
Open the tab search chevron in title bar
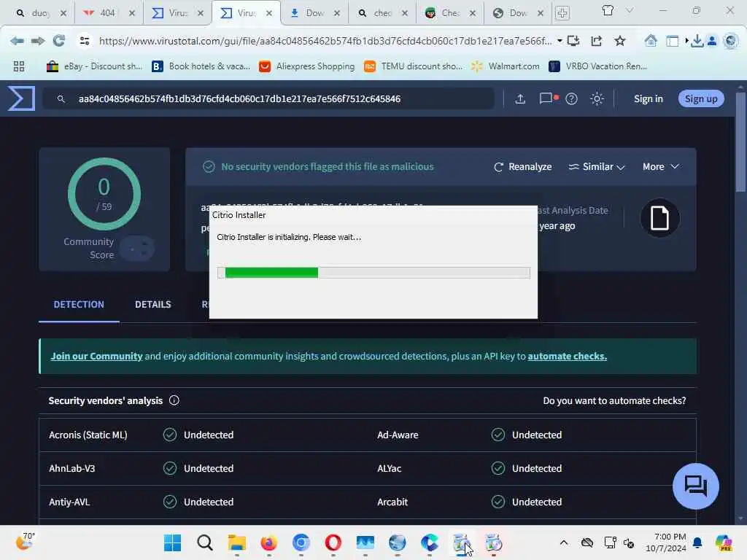coord(630,10)
